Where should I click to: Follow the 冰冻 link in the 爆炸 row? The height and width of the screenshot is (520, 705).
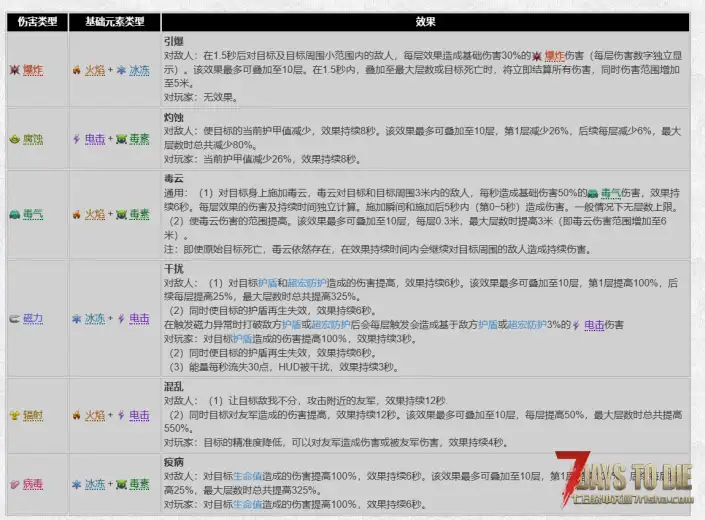139,70
